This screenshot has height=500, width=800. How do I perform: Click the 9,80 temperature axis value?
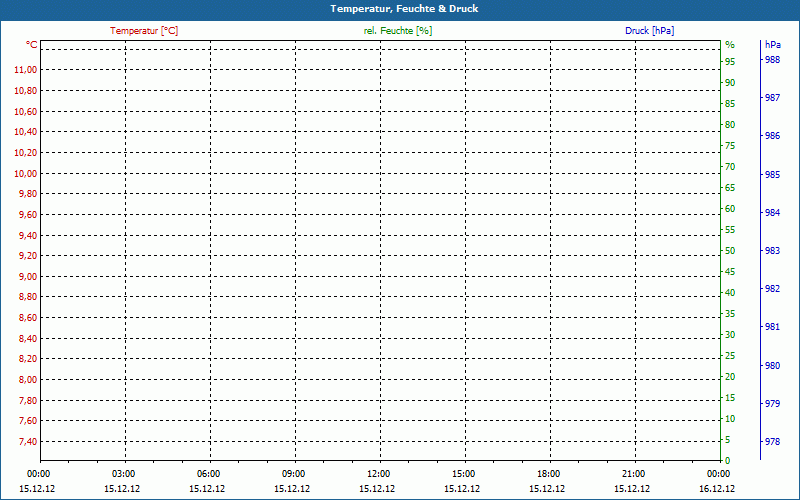[28, 194]
